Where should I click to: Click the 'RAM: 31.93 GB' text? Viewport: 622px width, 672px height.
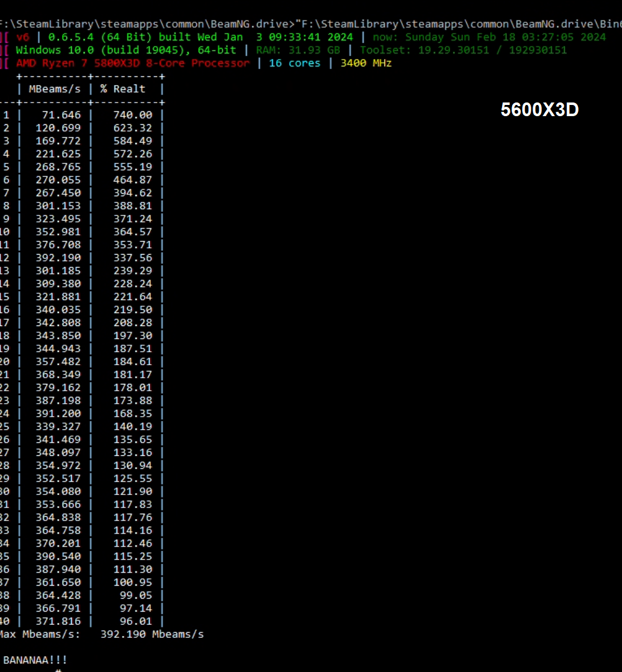click(298, 50)
